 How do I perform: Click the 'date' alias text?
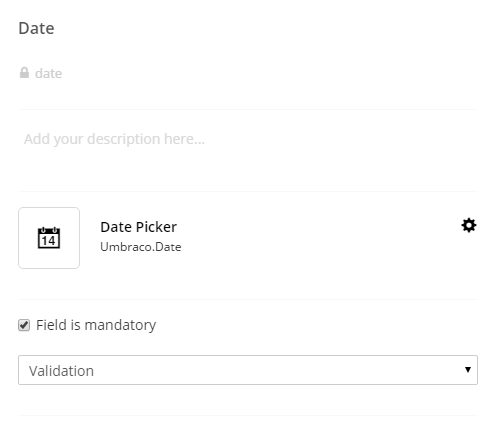pyautogui.click(x=48, y=73)
